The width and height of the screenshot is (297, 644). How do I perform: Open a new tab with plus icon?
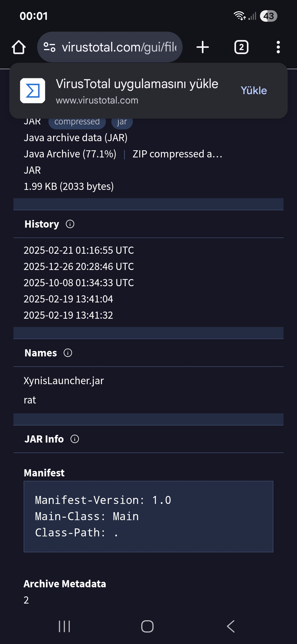click(203, 47)
